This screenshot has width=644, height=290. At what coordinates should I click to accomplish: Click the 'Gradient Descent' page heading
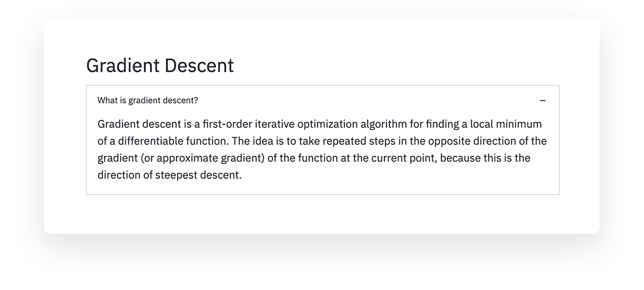[x=160, y=66]
